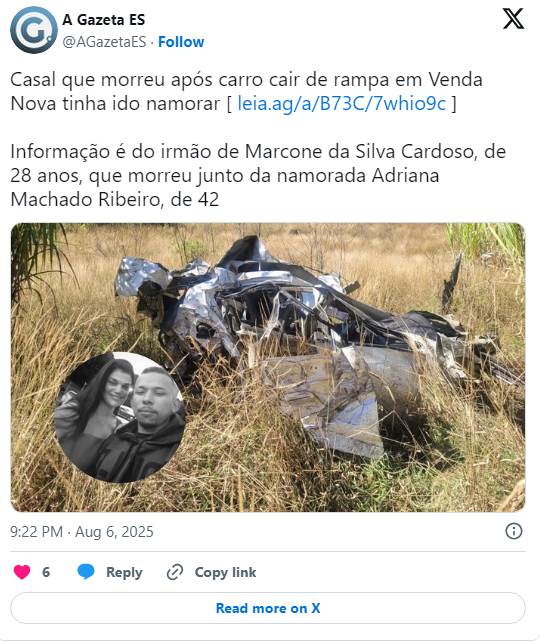This screenshot has height=643, width=540.
Task: Click the text line Machado Ribeiro, de 42
Action: (115, 200)
